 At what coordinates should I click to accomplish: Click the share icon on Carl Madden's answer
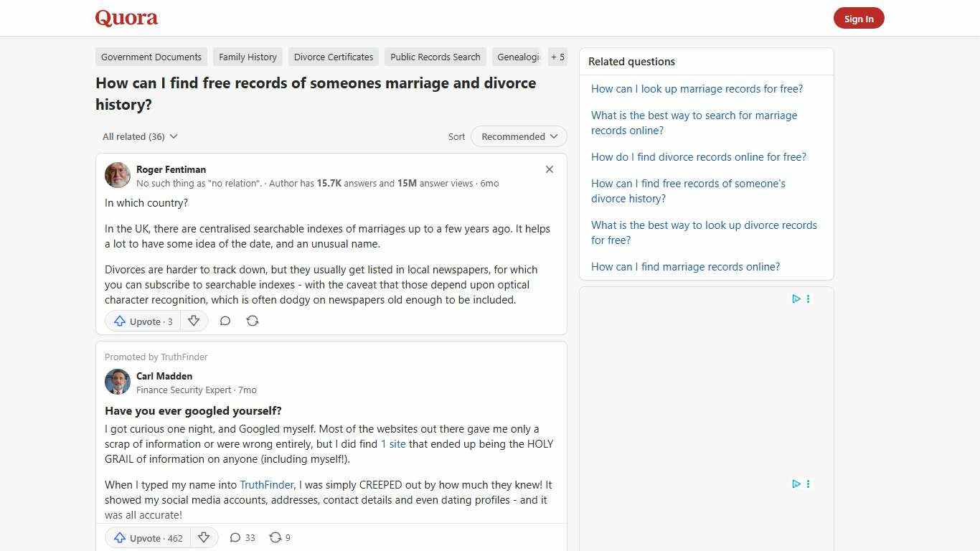click(x=275, y=537)
